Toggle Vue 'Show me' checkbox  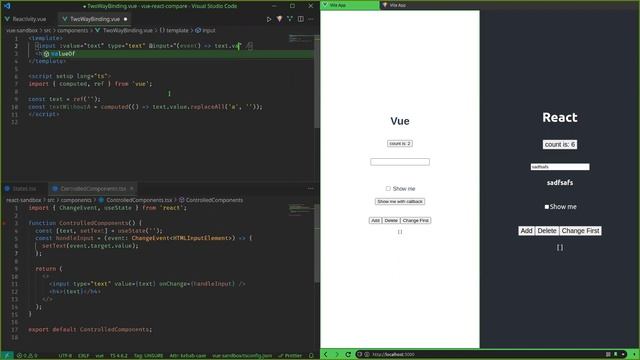pos(388,189)
